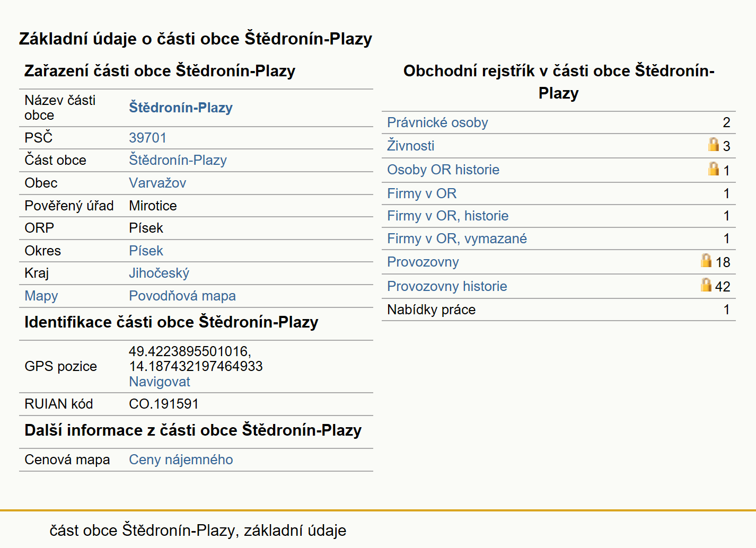The width and height of the screenshot is (756, 548).
Task: Open the Živnosti link
Action: click(x=411, y=145)
